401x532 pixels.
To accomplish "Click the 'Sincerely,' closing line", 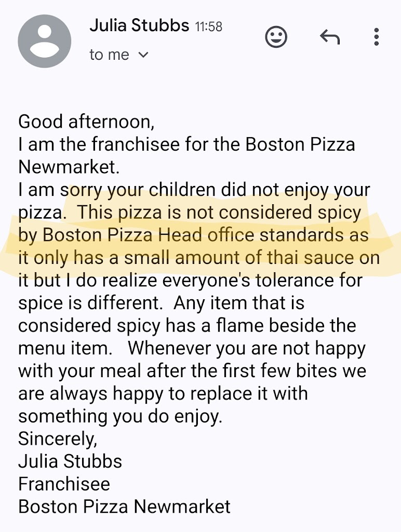I will (x=58, y=439).
